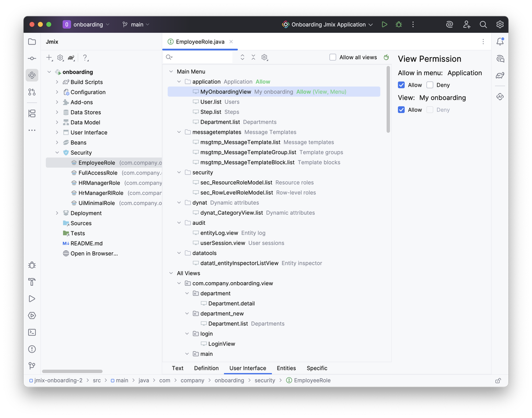Expand the Data Model node
Viewport: 532px width, 418px height.
click(x=57, y=122)
